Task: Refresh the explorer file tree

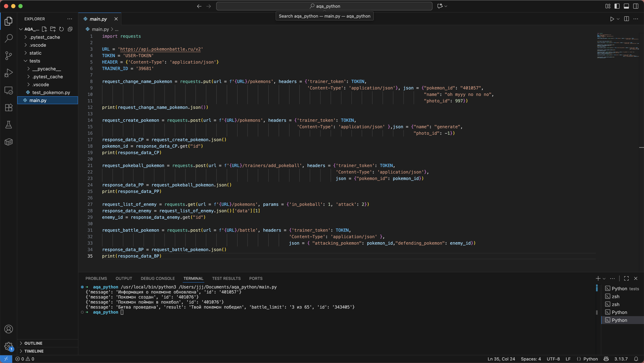Action: 61,29
